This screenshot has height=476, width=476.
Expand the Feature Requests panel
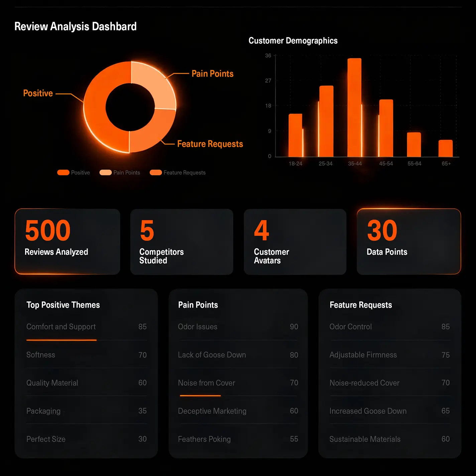tap(361, 305)
